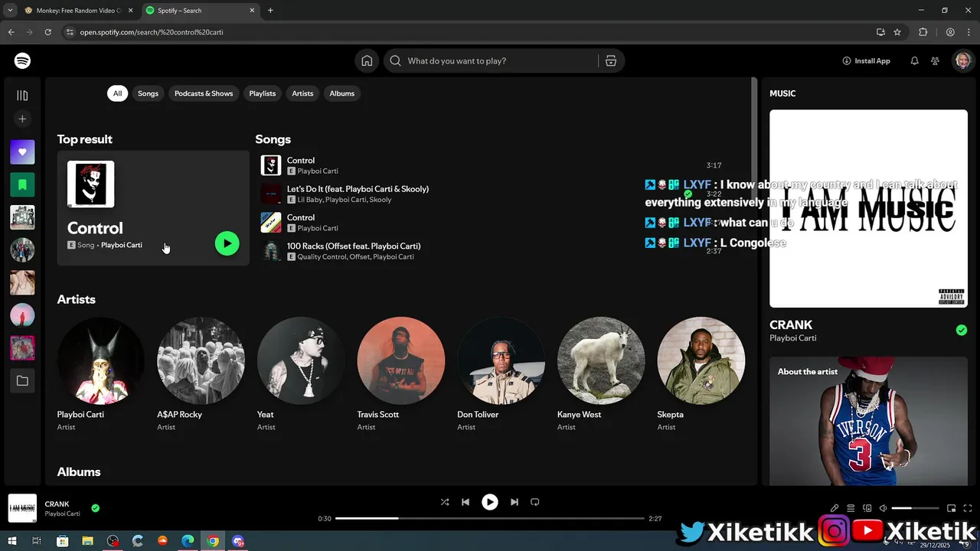The image size is (980, 551).
Task: Open the folder icon in the sidebar
Action: tap(22, 380)
